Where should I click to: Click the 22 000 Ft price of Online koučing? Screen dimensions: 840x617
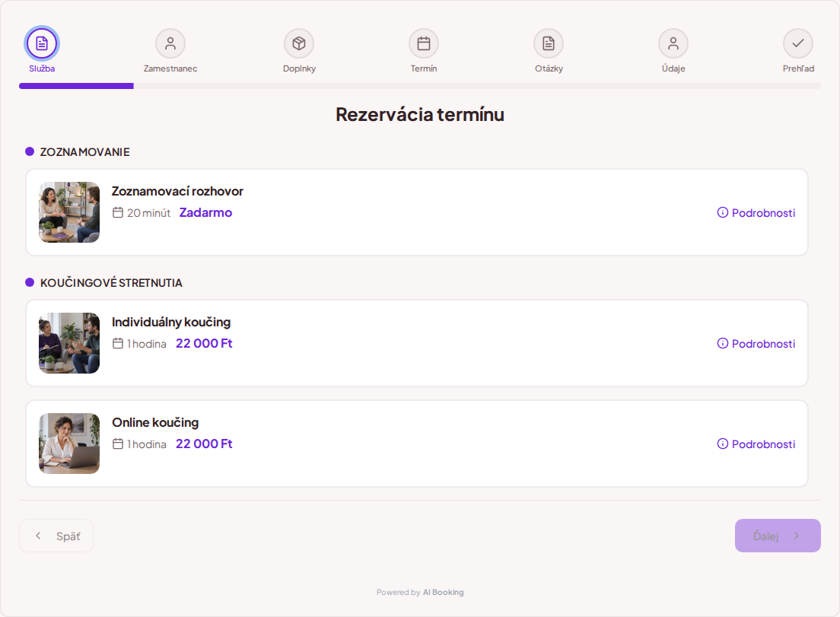tap(204, 444)
